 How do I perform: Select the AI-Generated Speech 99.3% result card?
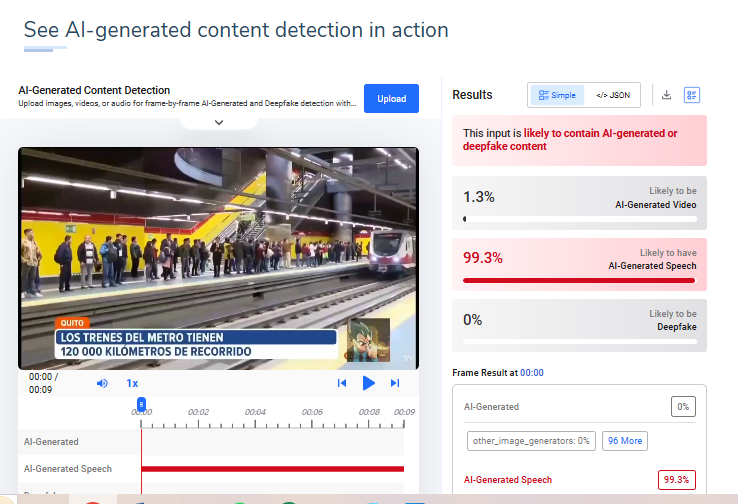[x=579, y=265]
